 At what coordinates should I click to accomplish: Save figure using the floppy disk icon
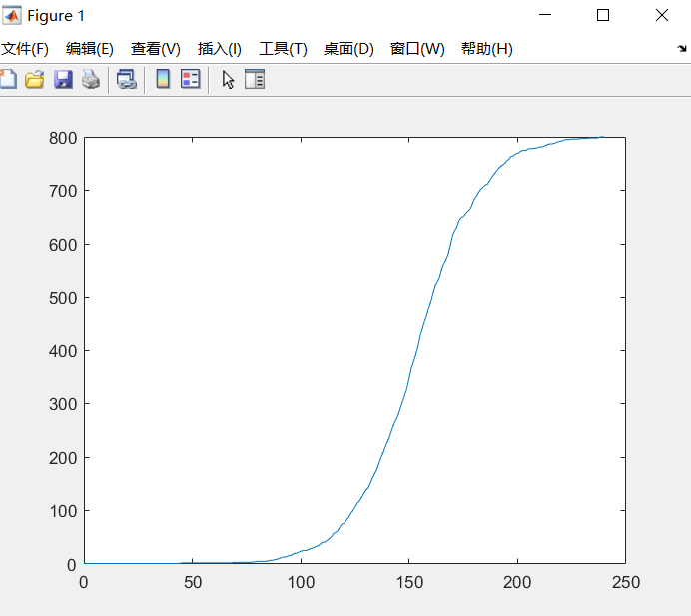click(64, 80)
